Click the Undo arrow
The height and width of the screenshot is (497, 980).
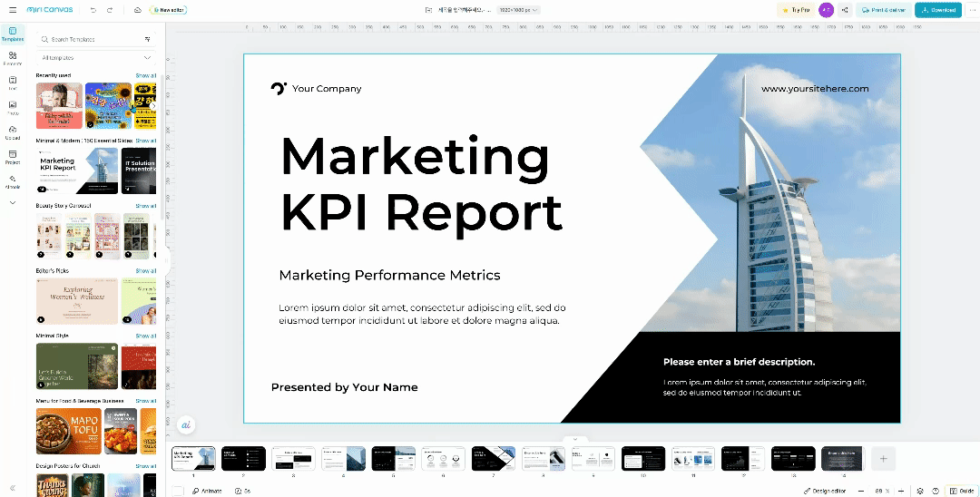93,10
